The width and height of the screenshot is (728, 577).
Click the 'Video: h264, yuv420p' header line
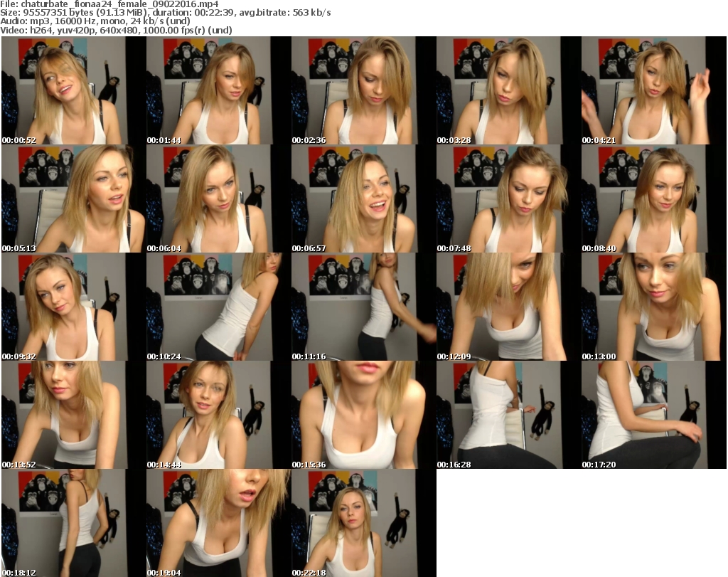[116, 30]
